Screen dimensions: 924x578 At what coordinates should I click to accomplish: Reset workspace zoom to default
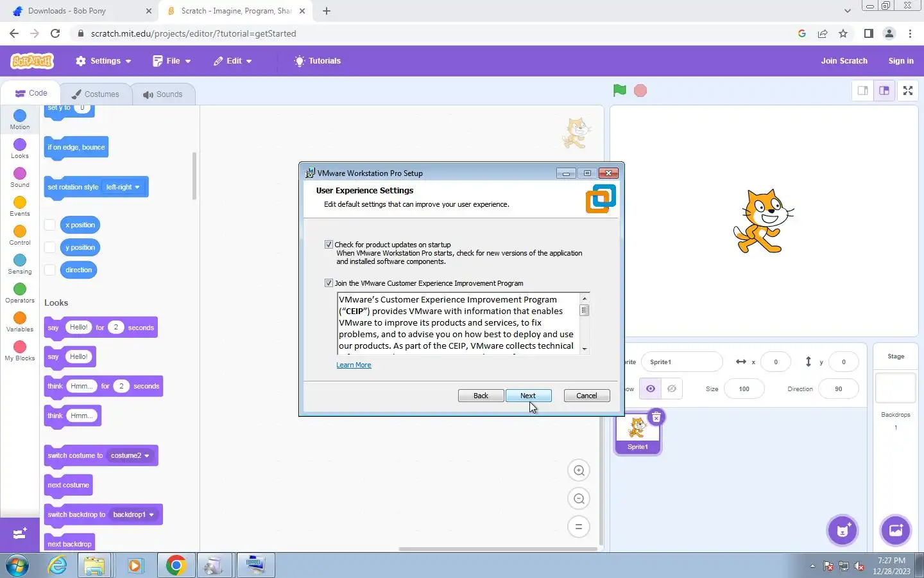pos(579,527)
